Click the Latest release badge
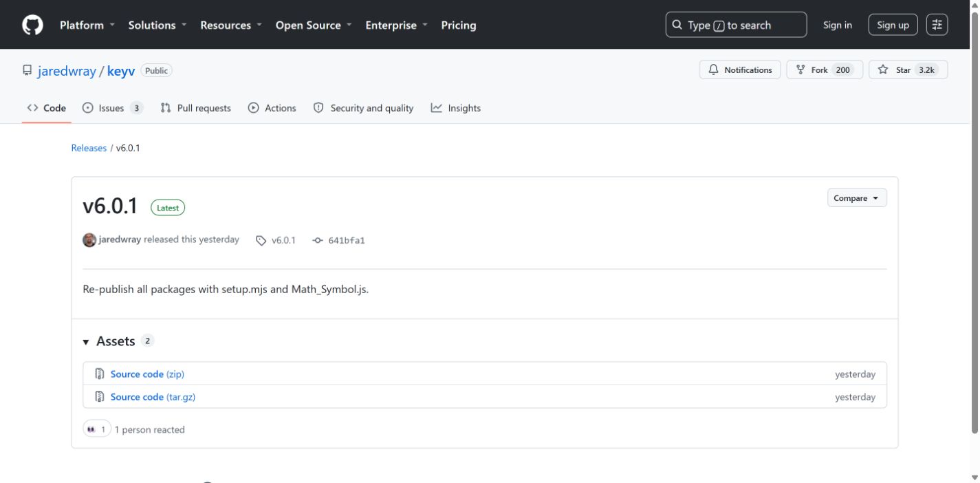 click(168, 208)
